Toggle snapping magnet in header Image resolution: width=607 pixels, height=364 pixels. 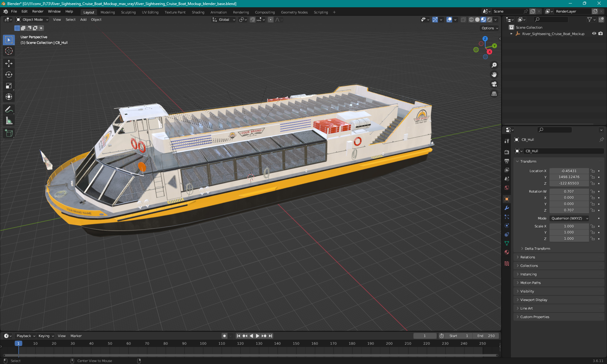[253, 20]
